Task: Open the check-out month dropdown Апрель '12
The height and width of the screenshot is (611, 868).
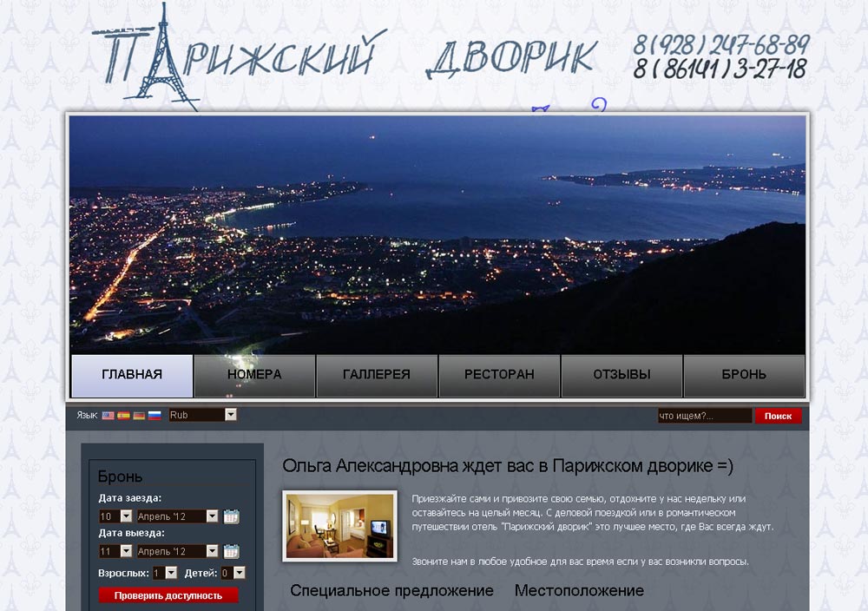Action: tap(178, 551)
